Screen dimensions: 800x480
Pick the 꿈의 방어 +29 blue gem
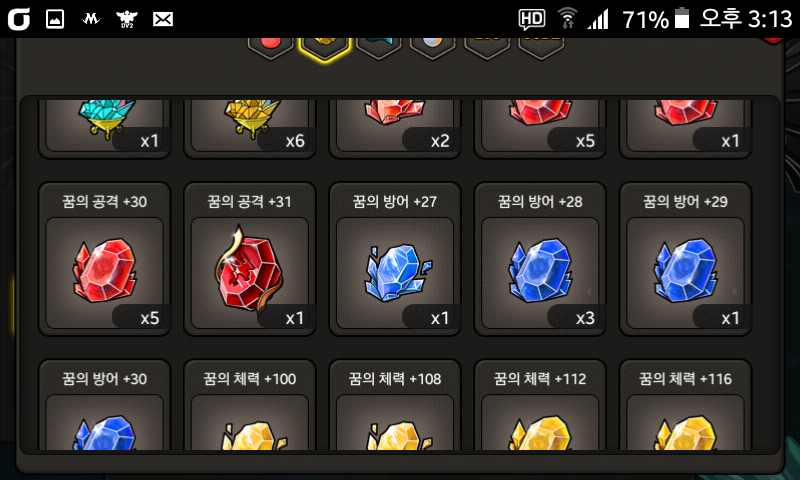[x=685, y=259]
